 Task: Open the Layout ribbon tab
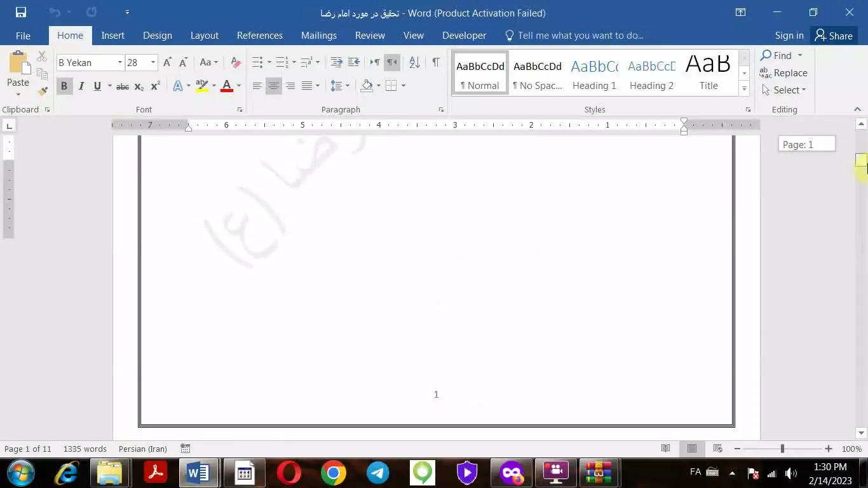204,36
